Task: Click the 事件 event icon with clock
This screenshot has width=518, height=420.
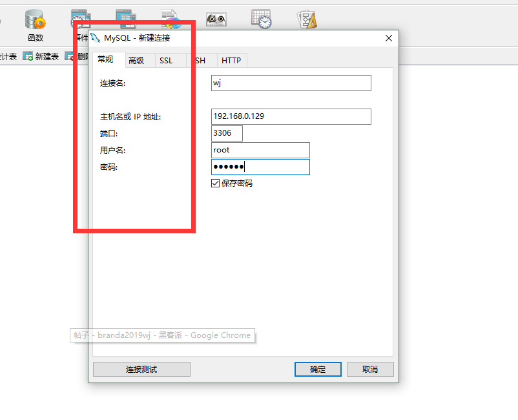Action: click(x=81, y=21)
